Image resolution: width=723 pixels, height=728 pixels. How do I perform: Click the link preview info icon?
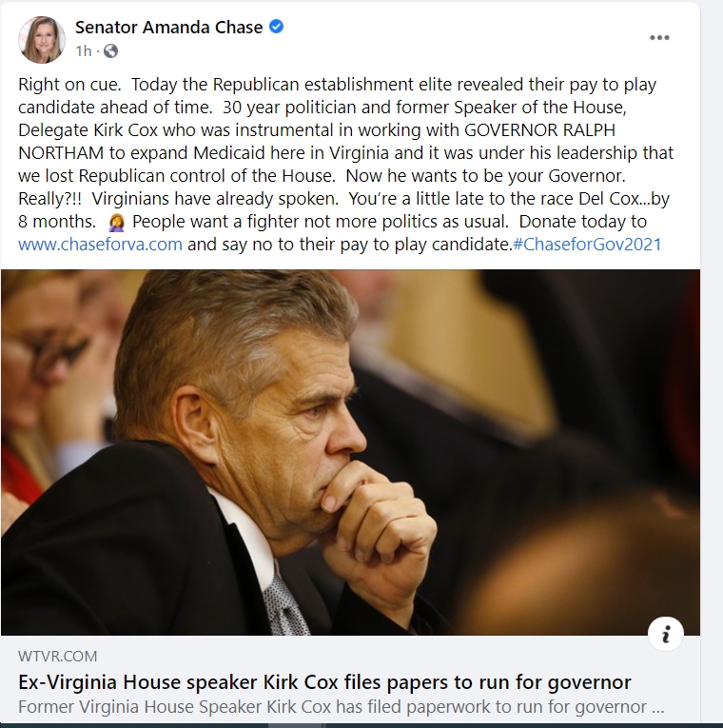coord(666,634)
